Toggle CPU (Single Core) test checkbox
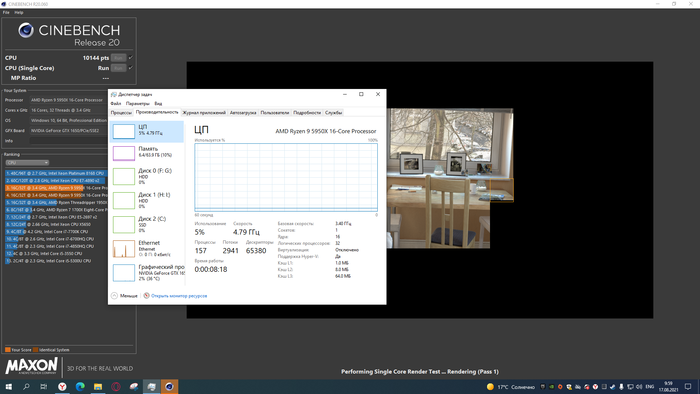 click(x=131, y=68)
